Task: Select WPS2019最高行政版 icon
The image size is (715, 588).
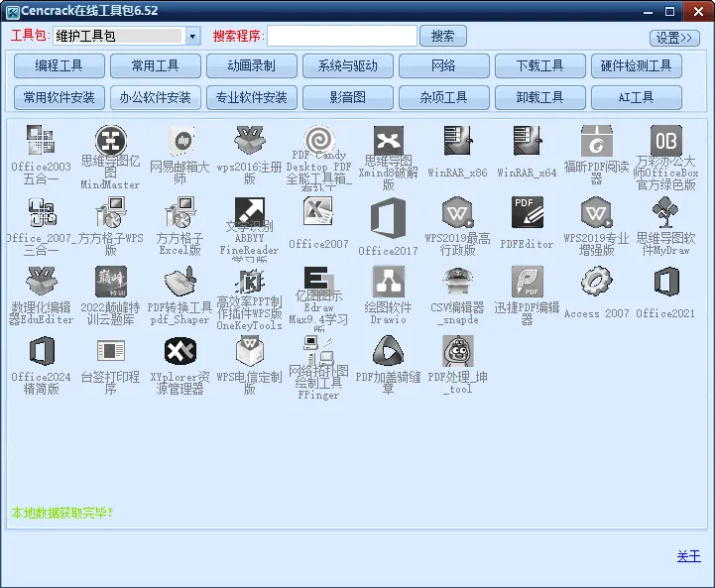Action: click(x=457, y=211)
